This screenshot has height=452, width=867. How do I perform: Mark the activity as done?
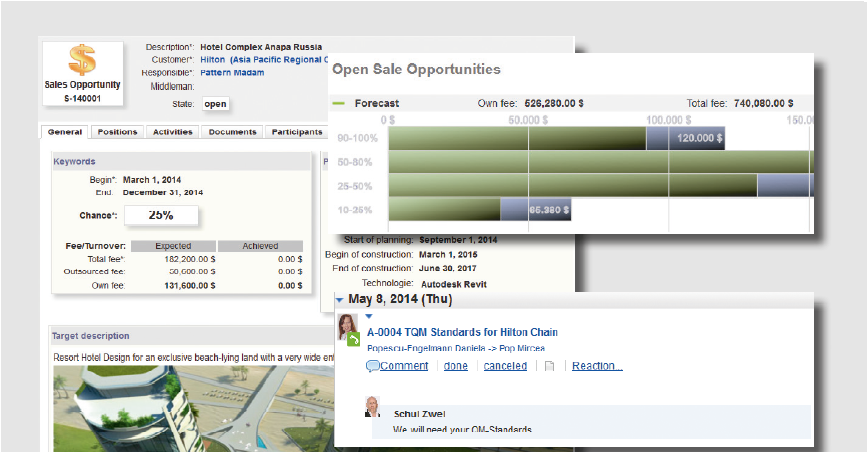click(456, 366)
